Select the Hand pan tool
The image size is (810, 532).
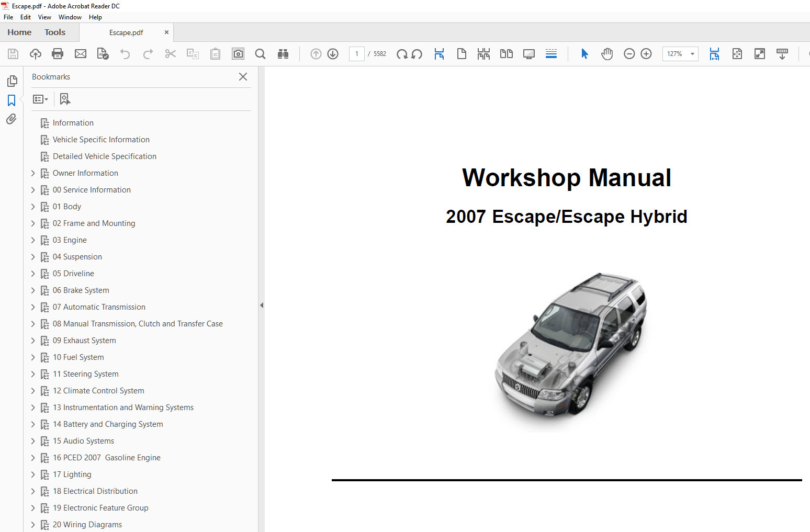[x=606, y=54]
